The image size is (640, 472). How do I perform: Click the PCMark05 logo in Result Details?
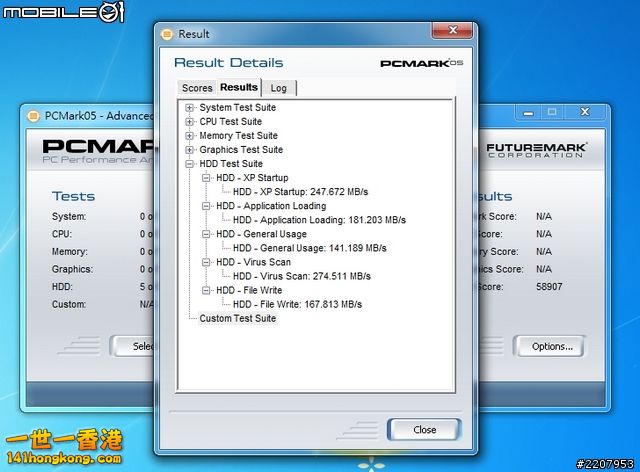click(x=422, y=63)
